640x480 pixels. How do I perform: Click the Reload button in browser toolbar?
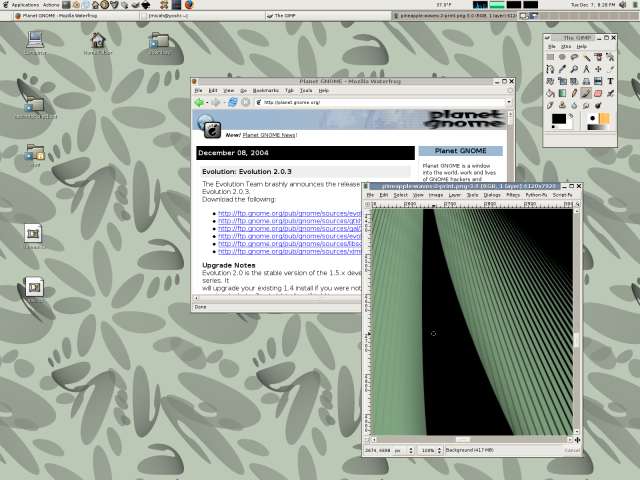point(232,102)
